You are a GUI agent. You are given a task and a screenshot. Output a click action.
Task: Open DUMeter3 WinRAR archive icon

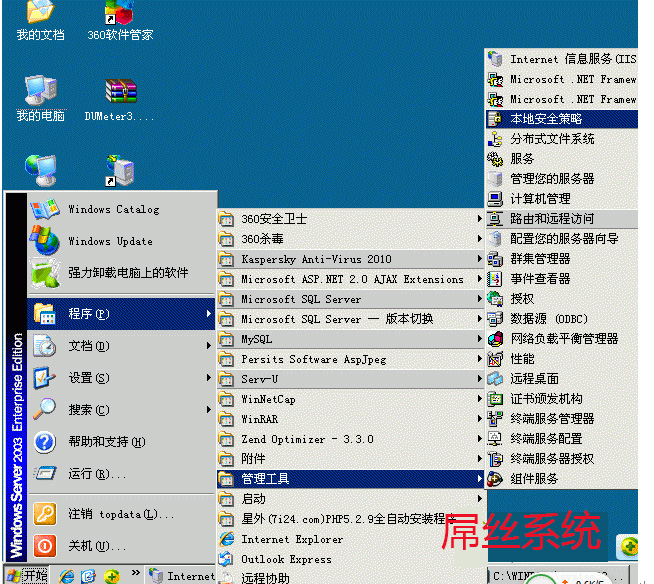(121, 91)
